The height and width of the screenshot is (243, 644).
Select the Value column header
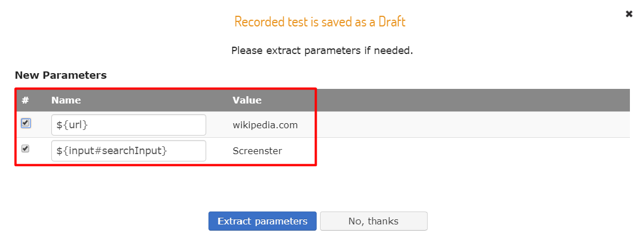coord(247,100)
